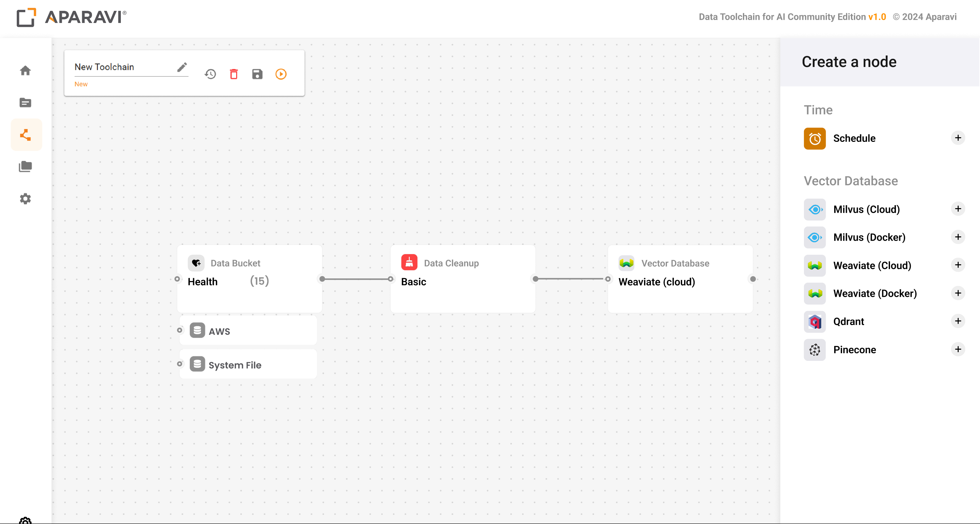The height and width of the screenshot is (524, 980).
Task: Edit toolchain name with pencil icon
Action: pos(182,67)
